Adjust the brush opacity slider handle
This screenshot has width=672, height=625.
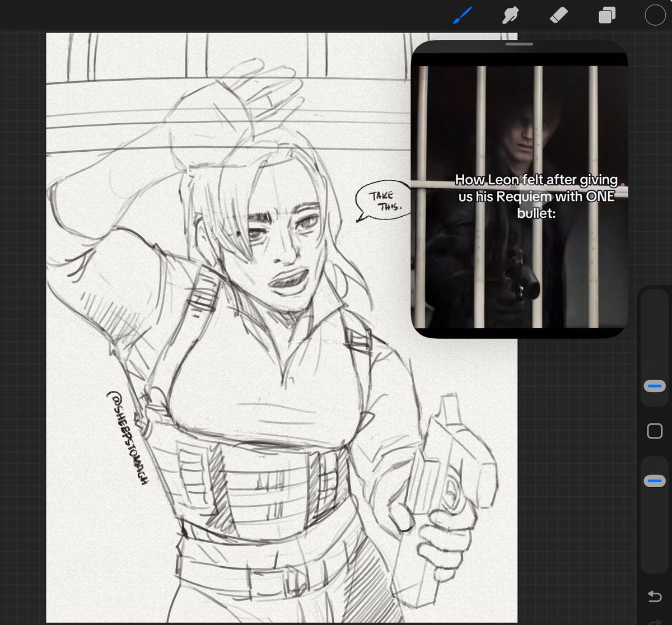click(655, 481)
